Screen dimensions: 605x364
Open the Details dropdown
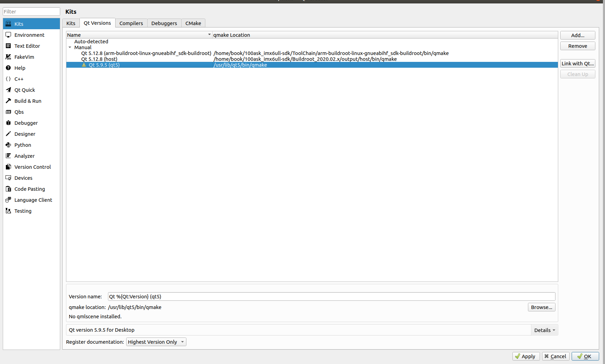[544, 330]
